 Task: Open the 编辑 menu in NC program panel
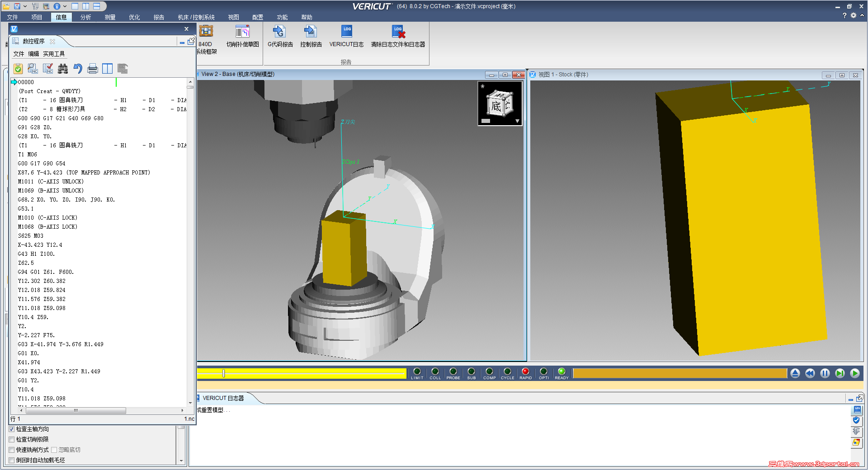pos(33,54)
